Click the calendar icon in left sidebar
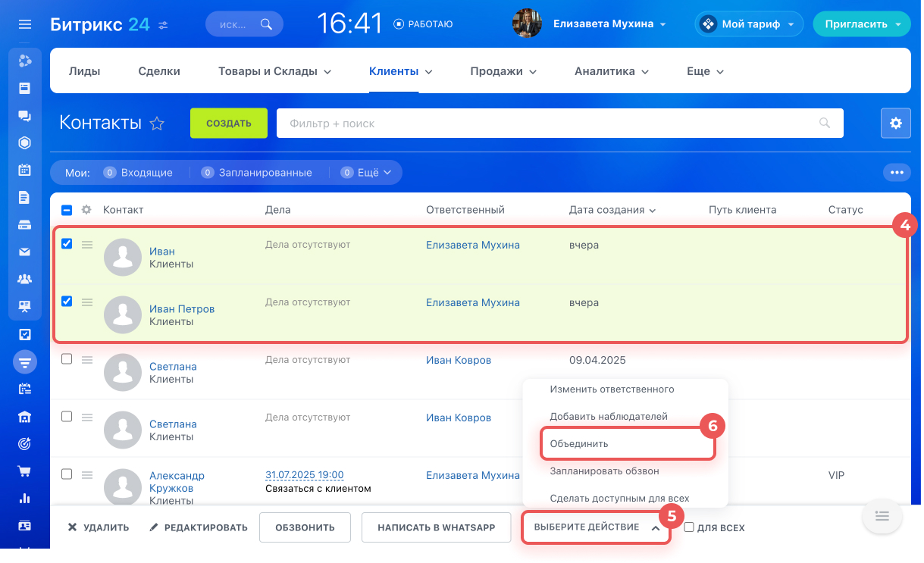 25,170
